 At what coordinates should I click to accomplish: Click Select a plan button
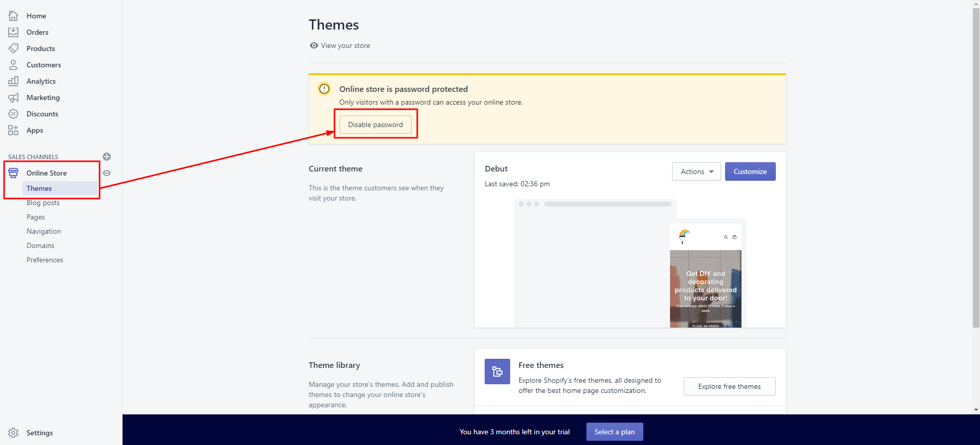[x=614, y=432]
